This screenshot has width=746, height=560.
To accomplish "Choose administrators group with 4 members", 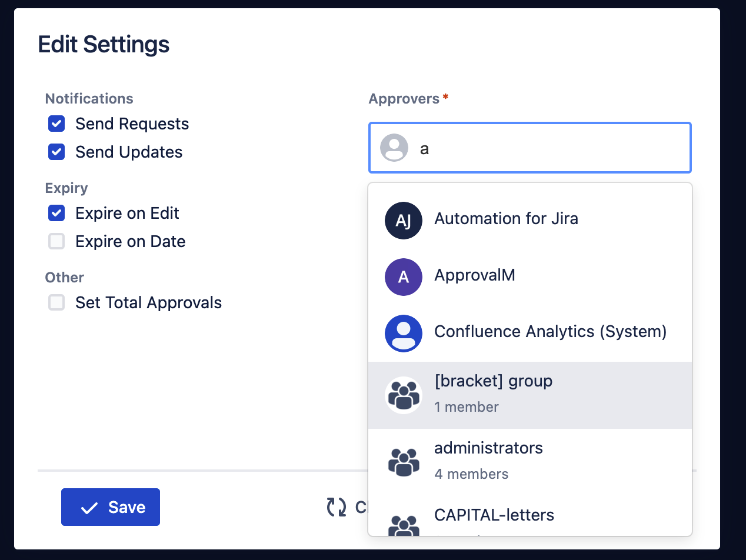I will (488, 449).
